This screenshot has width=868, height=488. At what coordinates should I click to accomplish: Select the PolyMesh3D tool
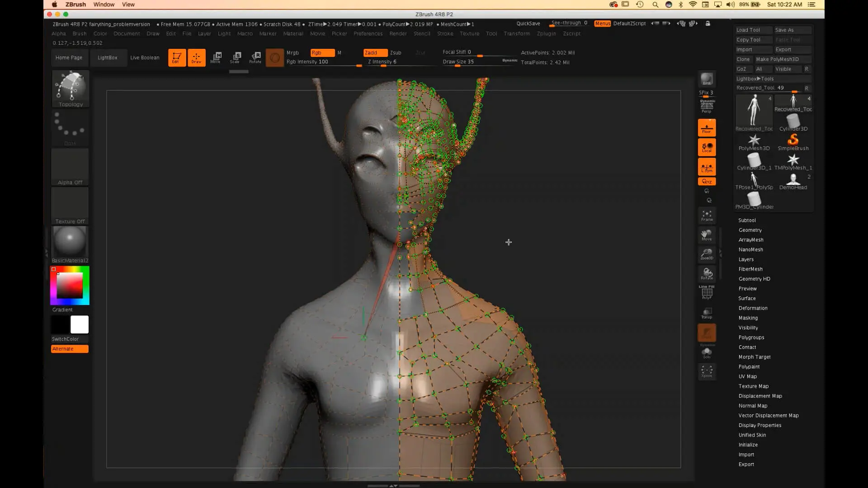pos(754,142)
